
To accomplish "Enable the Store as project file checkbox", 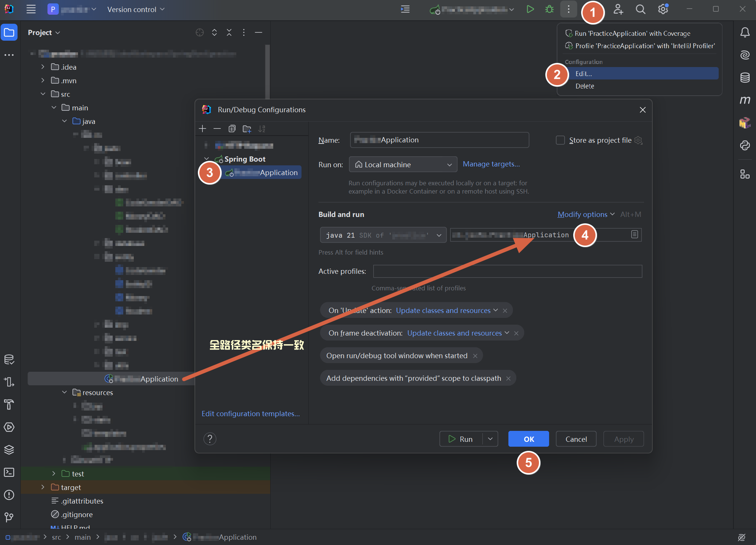I will click(560, 140).
